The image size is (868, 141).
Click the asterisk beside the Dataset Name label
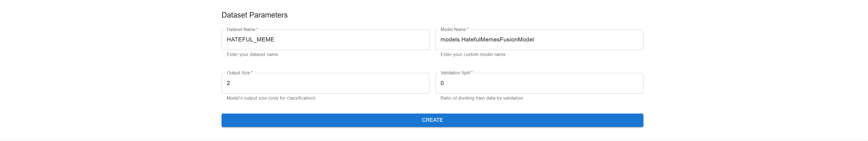coord(257,29)
